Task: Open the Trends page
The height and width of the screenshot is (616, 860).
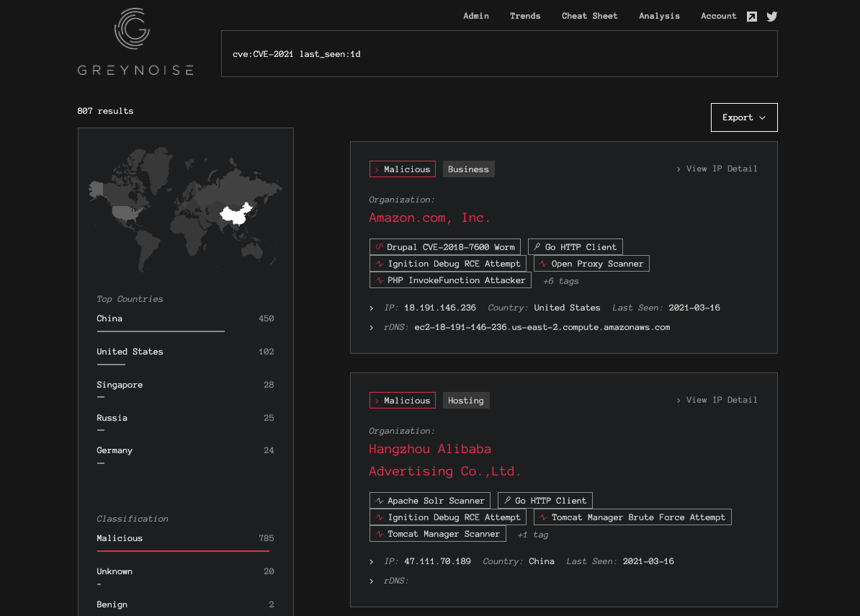Action: pyautogui.click(x=525, y=16)
